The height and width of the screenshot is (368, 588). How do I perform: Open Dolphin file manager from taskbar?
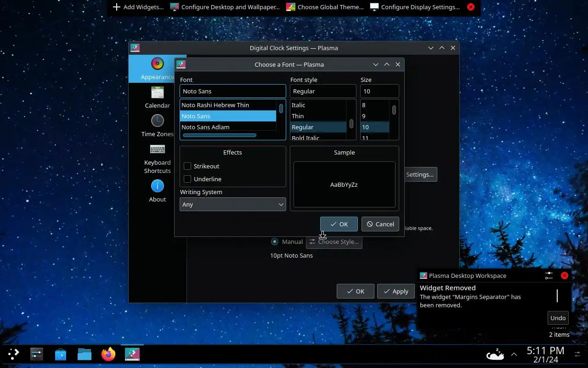click(84, 354)
